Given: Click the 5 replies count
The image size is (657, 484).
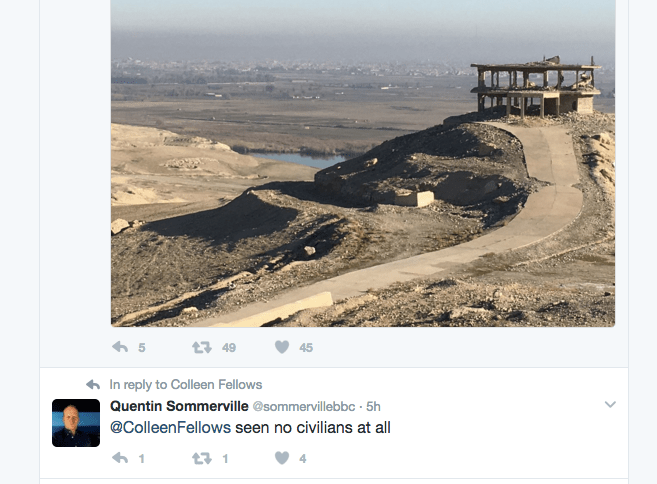Looking at the screenshot, I should coord(142,348).
